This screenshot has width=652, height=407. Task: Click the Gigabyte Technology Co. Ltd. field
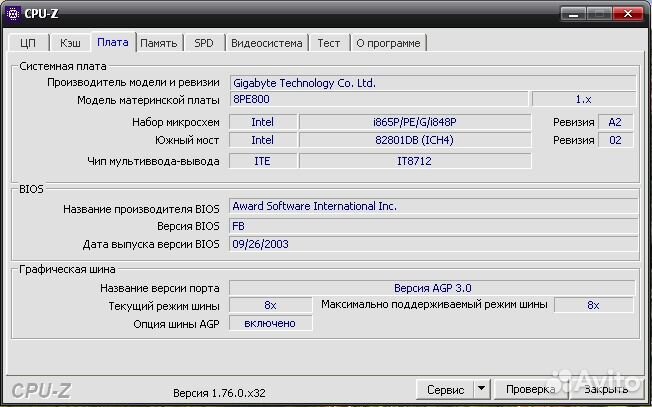point(433,83)
